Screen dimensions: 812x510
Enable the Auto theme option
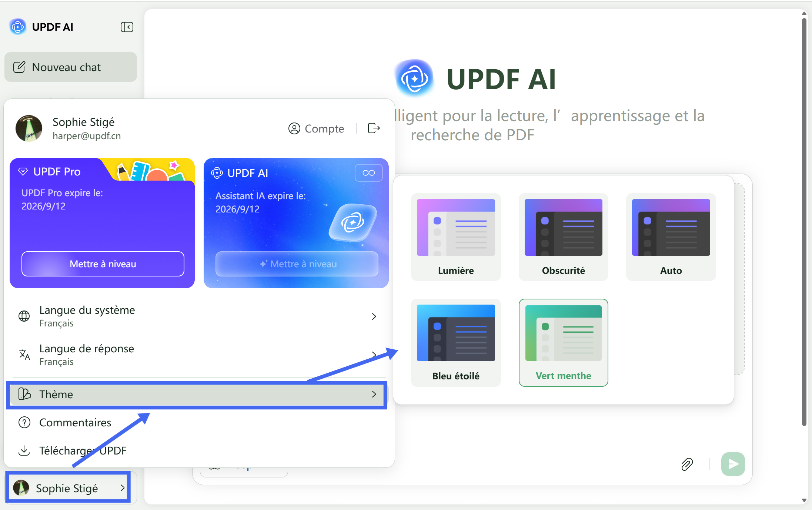[x=671, y=237]
